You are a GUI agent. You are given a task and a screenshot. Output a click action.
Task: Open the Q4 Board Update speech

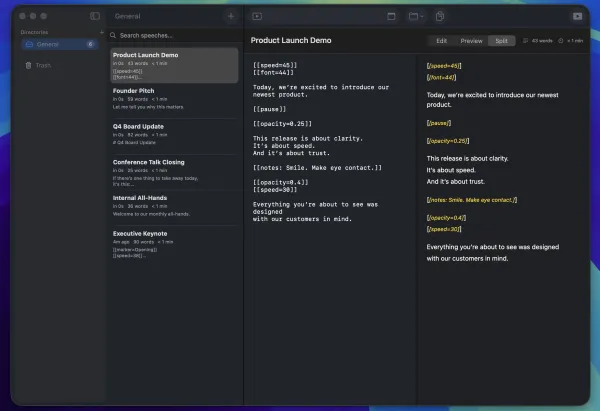[174, 134]
